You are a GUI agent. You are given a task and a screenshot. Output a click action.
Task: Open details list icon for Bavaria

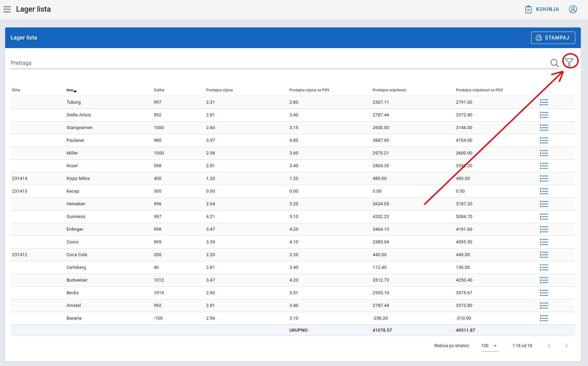pos(544,318)
